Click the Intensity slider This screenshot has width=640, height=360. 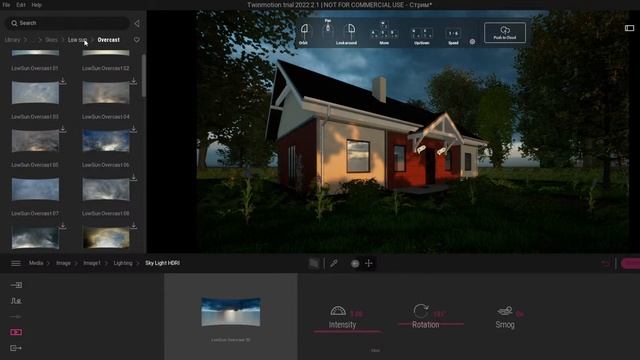click(348, 331)
